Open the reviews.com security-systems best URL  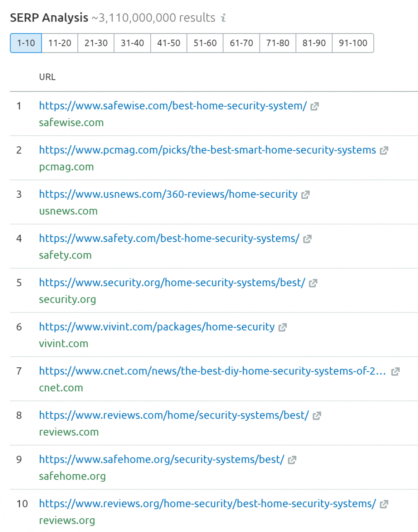click(174, 415)
